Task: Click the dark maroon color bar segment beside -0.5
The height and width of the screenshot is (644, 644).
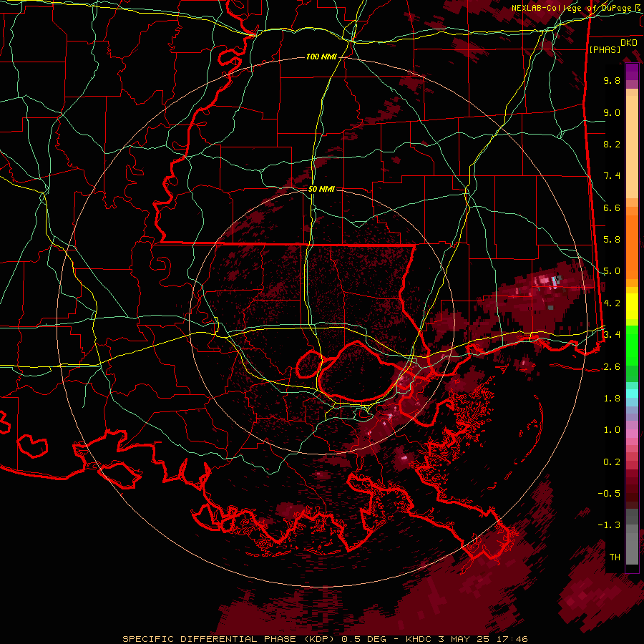Action: (x=632, y=492)
